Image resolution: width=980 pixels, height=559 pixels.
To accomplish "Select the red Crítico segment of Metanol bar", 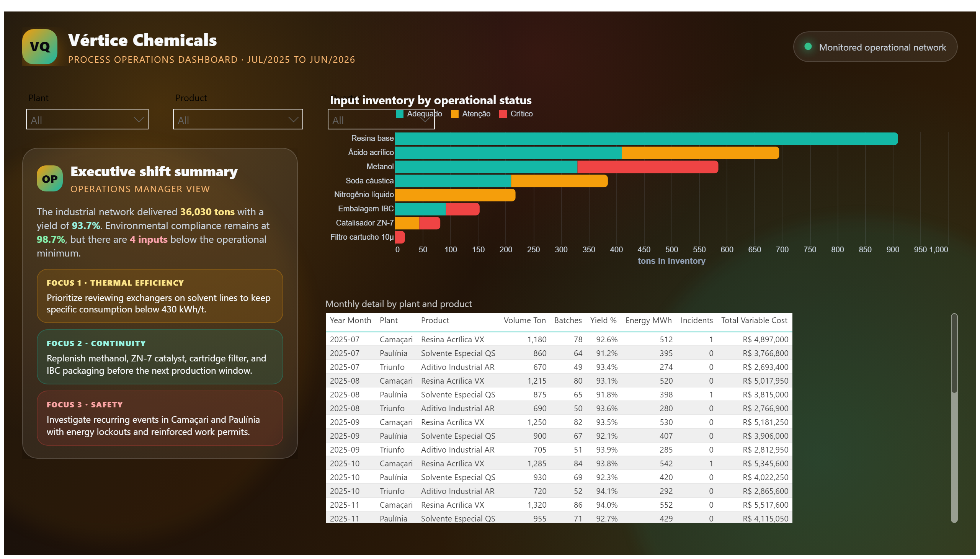I will tap(648, 167).
